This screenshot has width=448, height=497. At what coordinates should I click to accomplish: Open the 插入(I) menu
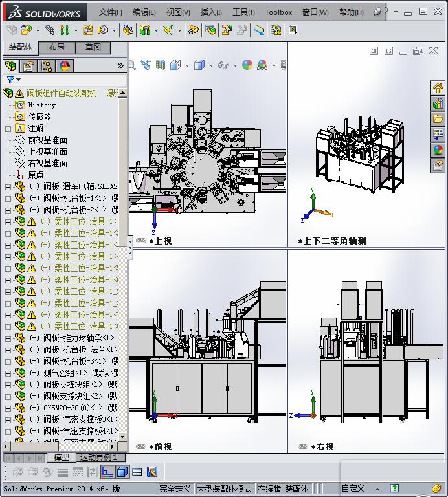click(x=211, y=12)
